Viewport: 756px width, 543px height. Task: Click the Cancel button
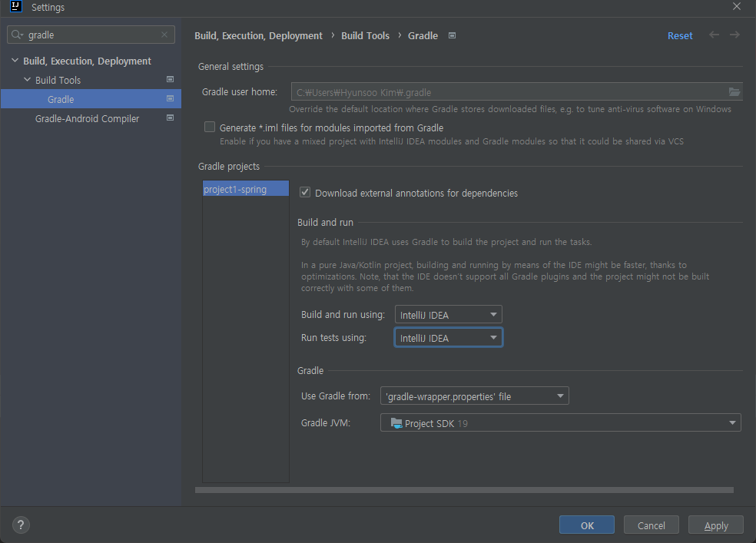click(652, 525)
